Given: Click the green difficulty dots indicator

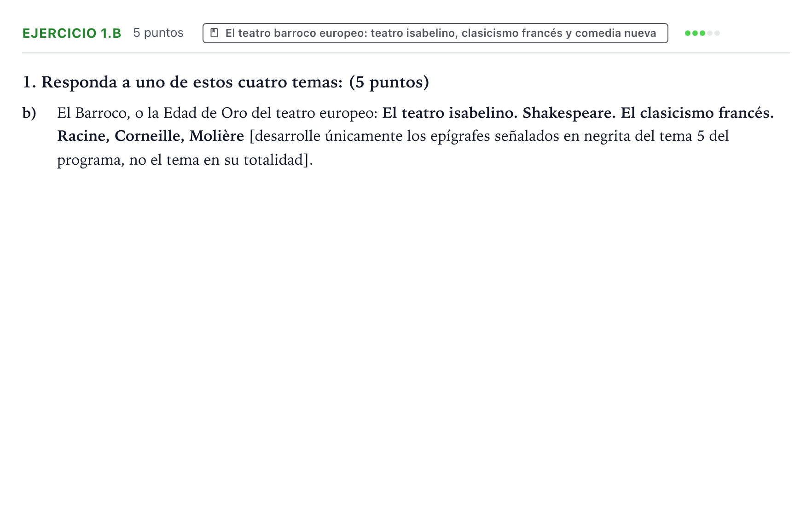Looking at the screenshot, I should coord(702,33).
